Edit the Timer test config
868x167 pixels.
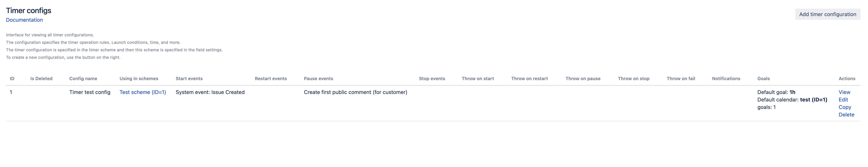click(x=843, y=100)
